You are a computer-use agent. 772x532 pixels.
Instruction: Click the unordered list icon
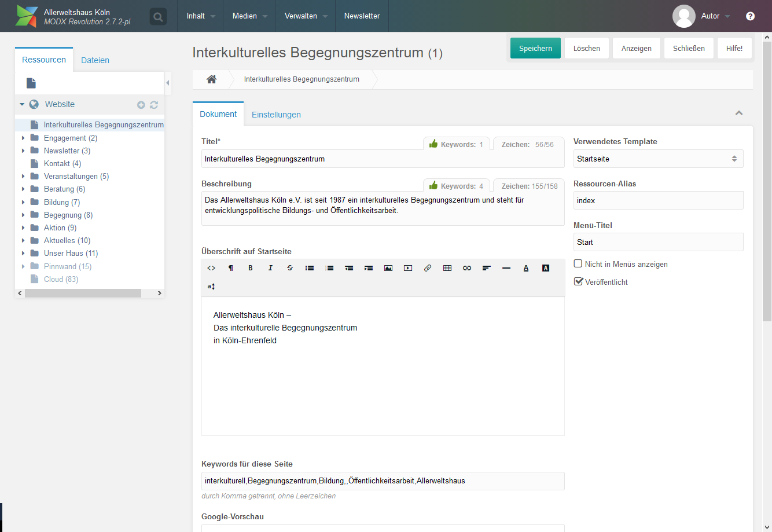[310, 268]
